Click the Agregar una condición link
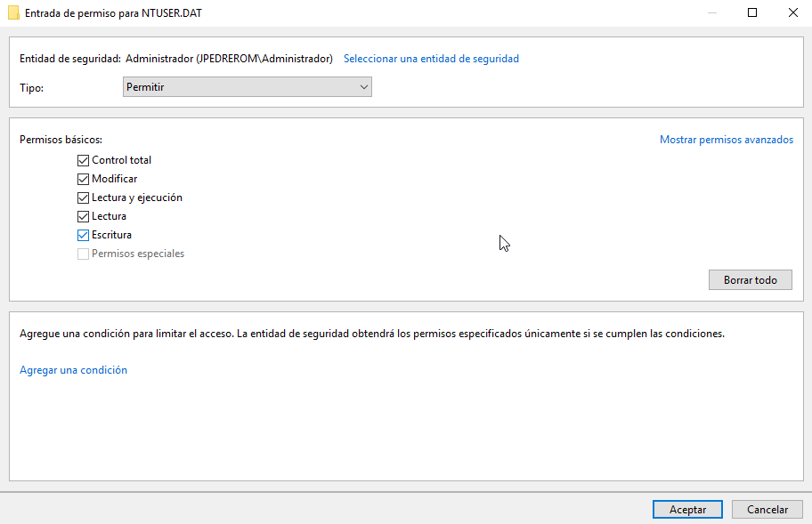This screenshot has height=524, width=812. coord(73,370)
